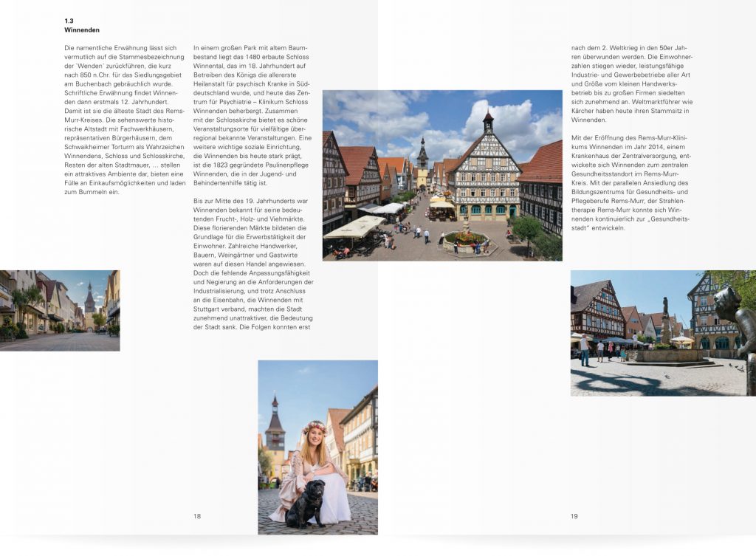
Task: Select the paragraph starting "nach dem 2. Weltkrieg"
Action: pyautogui.click(x=632, y=83)
